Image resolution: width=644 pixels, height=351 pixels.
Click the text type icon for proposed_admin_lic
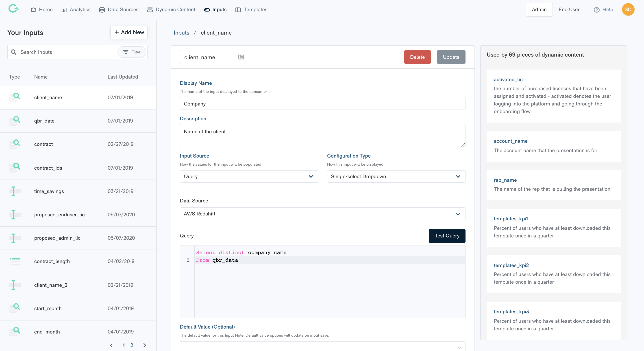point(15,238)
